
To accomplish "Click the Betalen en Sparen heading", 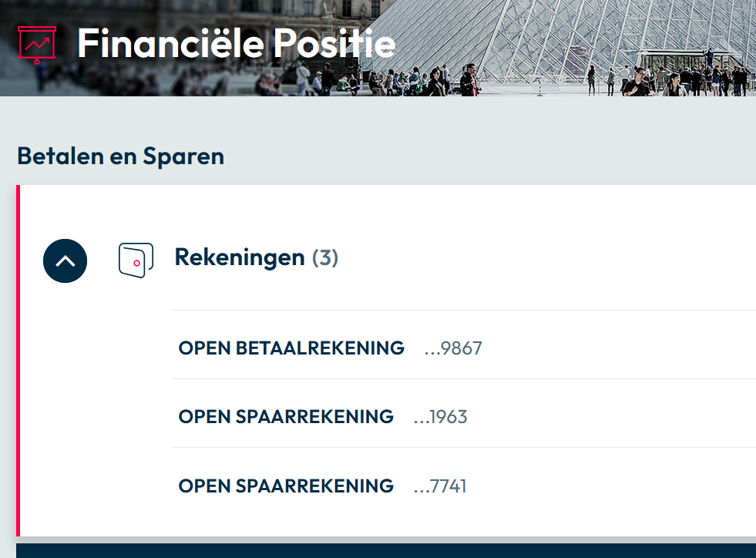I will pyautogui.click(x=120, y=156).
